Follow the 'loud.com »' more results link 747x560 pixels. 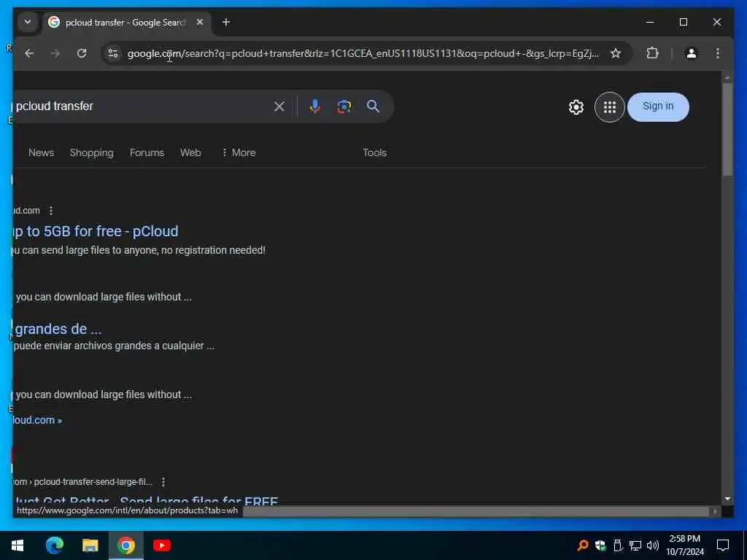point(37,420)
